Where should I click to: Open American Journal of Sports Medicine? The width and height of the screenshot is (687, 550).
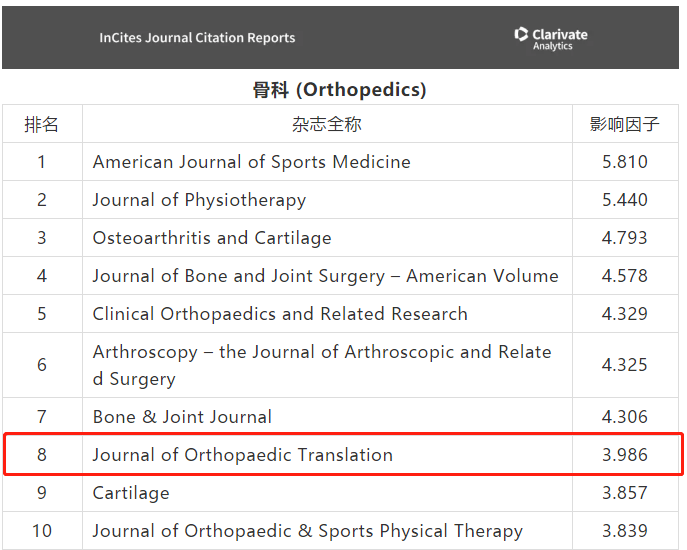pyautogui.click(x=251, y=162)
